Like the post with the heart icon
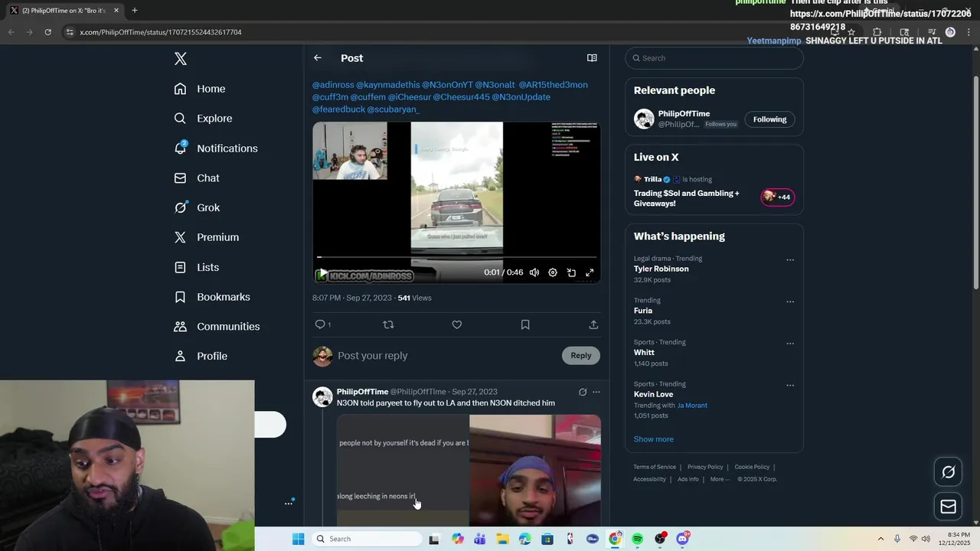The width and height of the screenshot is (980, 551). coord(457,324)
